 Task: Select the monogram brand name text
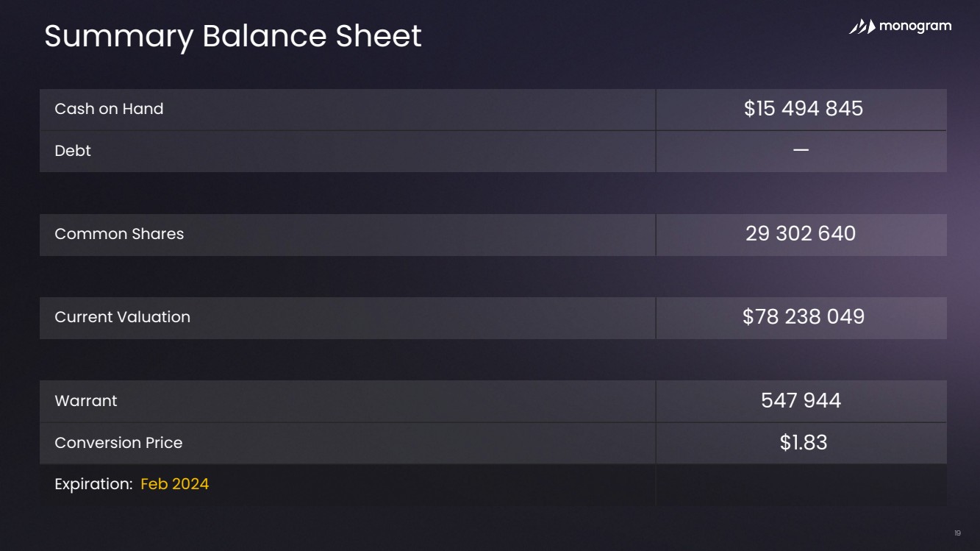(x=915, y=26)
